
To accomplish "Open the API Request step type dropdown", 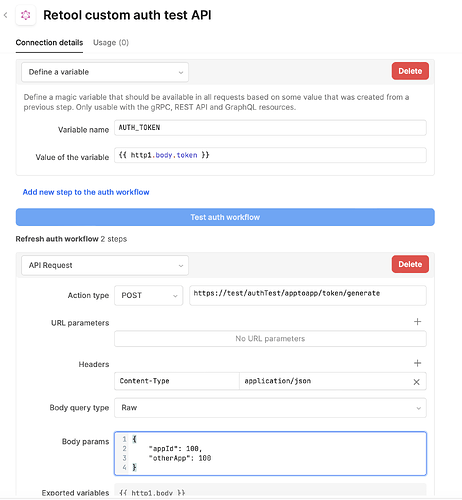I will (x=105, y=265).
